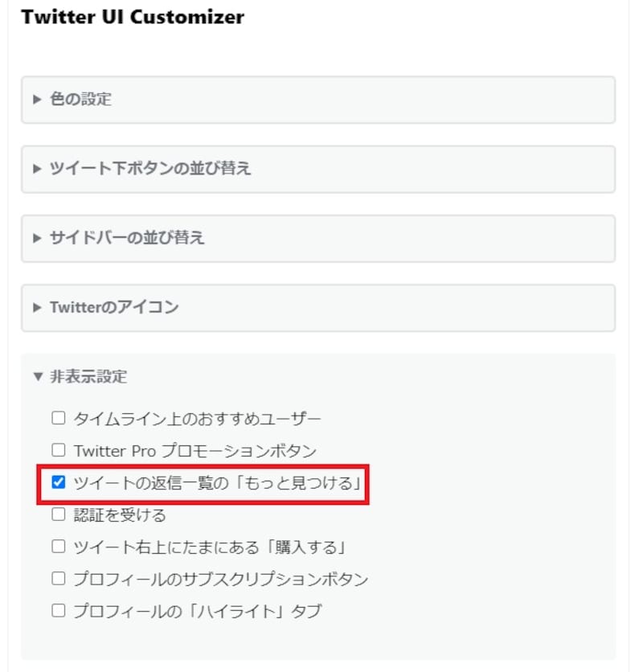Click the ▶ triangle next to Twitterのアイコン
This screenshot has height=672, width=643.
(x=37, y=308)
